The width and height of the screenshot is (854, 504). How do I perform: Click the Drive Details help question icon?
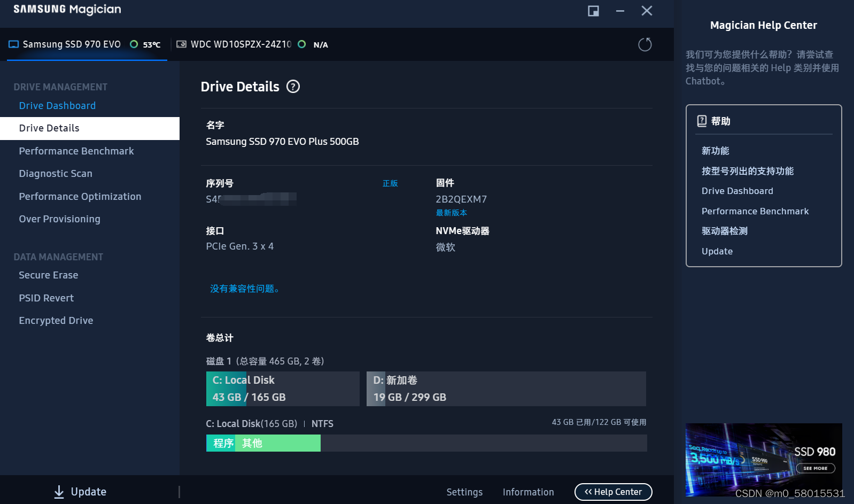pos(293,87)
